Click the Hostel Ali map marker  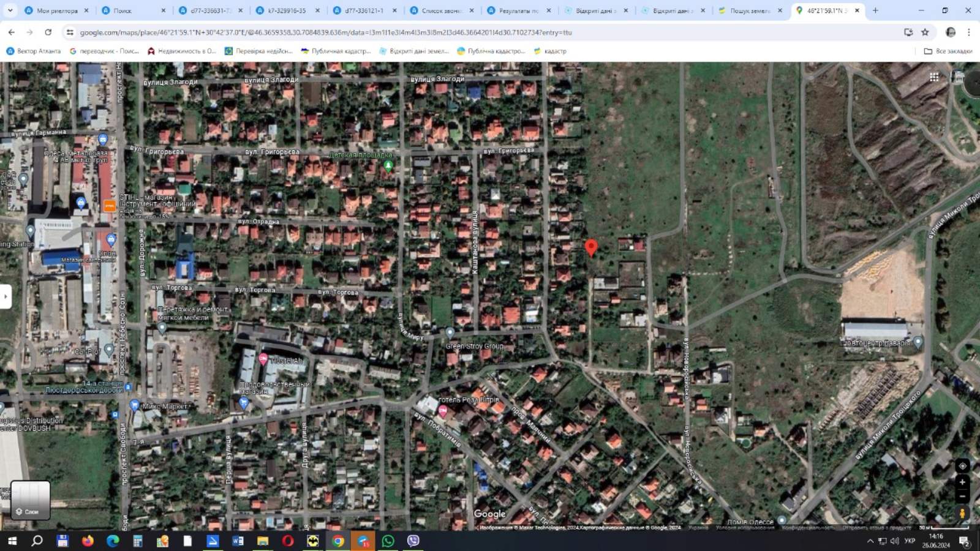point(263,359)
